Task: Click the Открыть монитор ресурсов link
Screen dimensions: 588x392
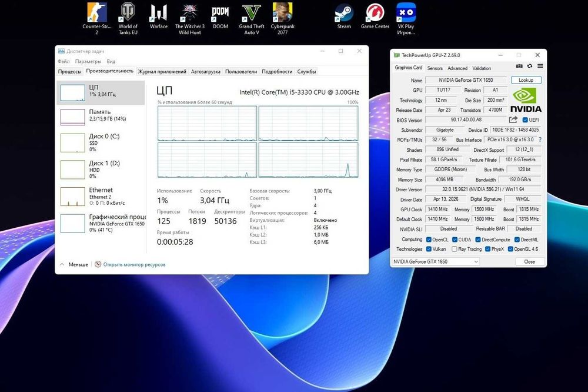Action: (x=134, y=265)
